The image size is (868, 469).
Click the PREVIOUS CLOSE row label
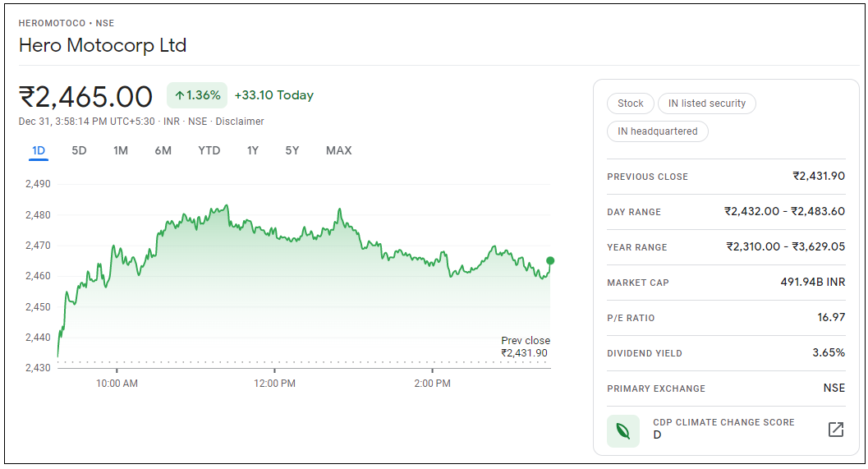[x=648, y=177]
